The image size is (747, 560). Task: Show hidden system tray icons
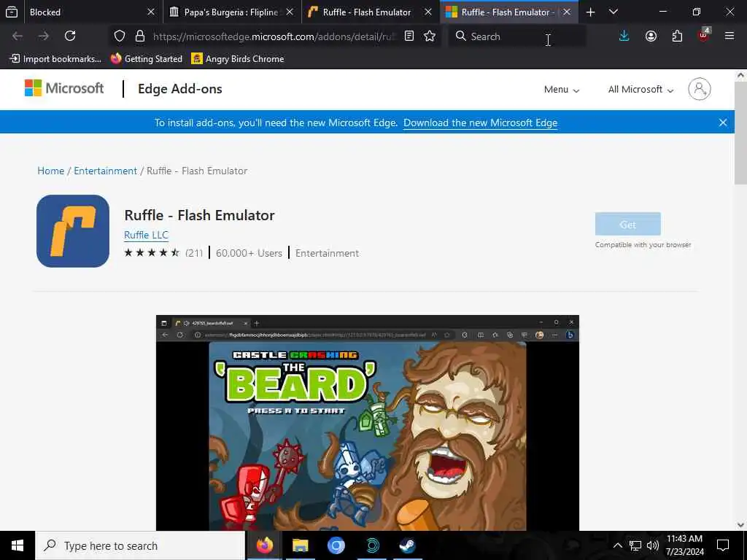pos(617,545)
